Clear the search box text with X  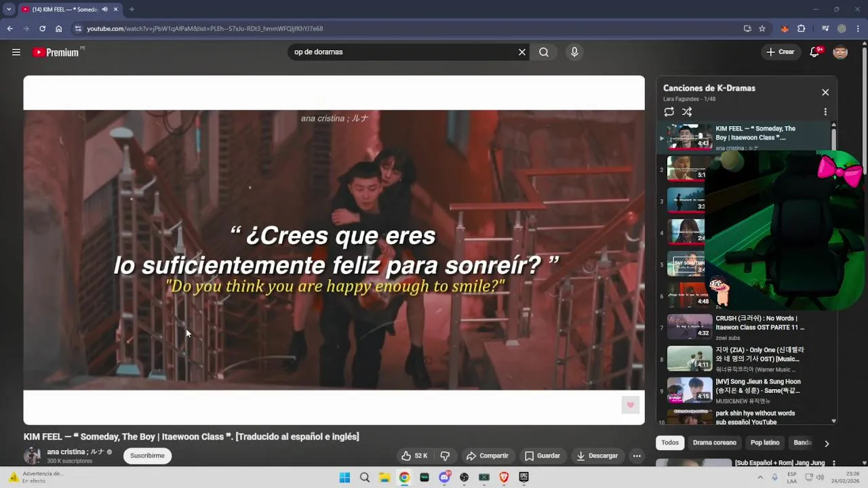point(522,52)
